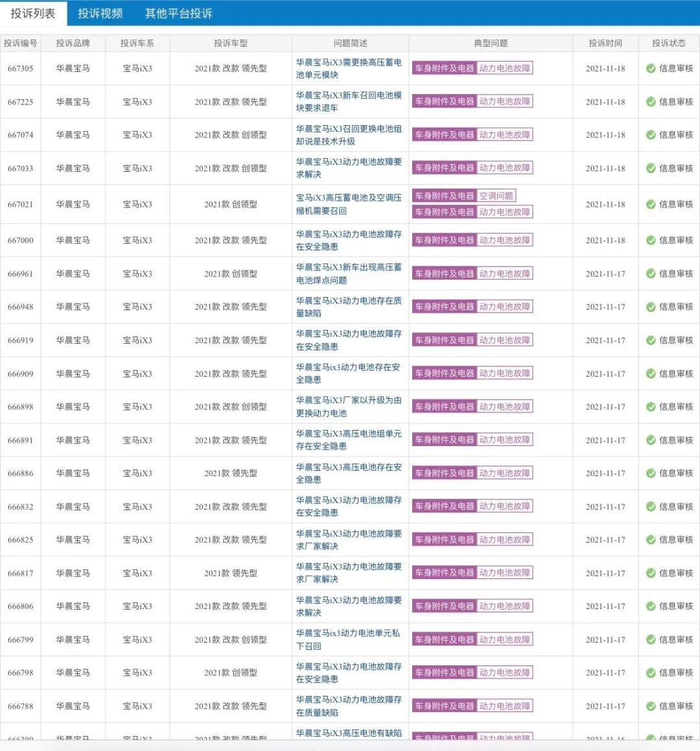
Task: Click 车身附件及电器 tag in row 667000
Action: click(445, 240)
